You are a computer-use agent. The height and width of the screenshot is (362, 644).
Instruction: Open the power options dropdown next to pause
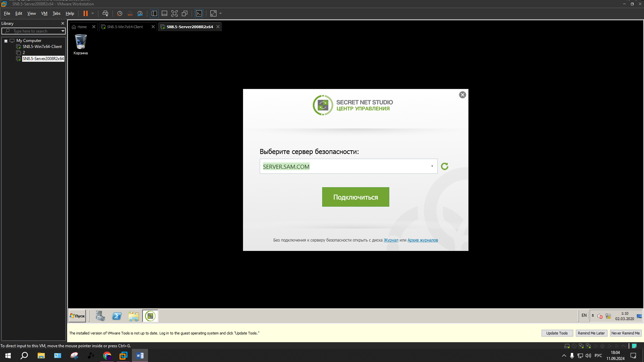click(93, 13)
